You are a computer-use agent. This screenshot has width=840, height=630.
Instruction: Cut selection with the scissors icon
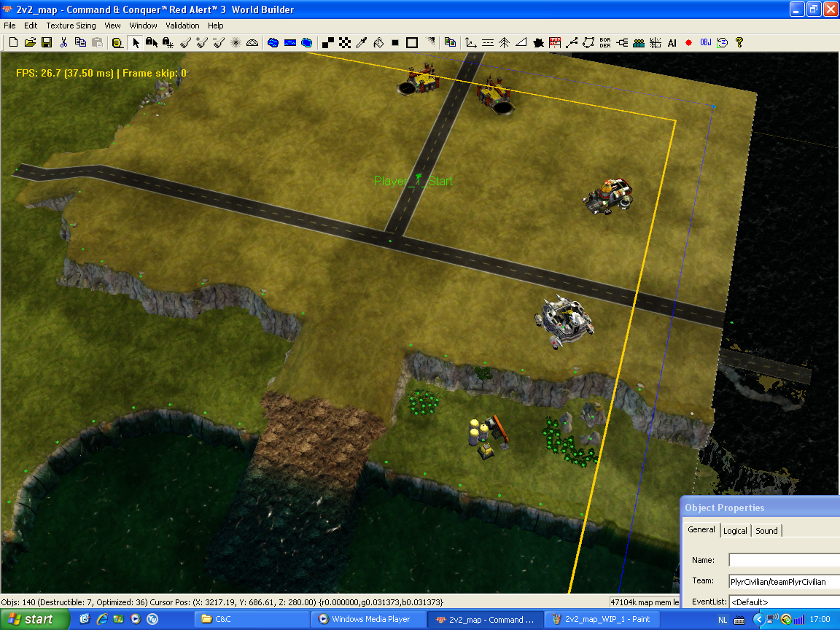(x=63, y=42)
